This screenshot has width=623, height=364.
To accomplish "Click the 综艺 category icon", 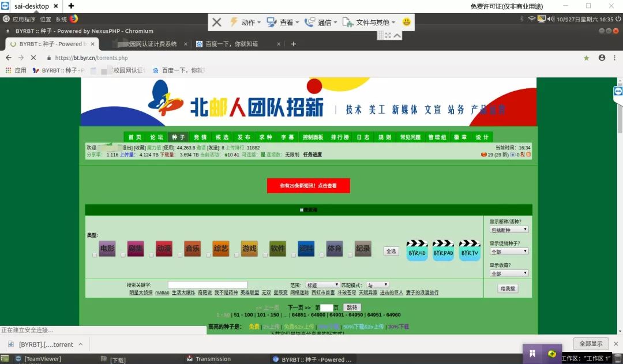I will coord(221,249).
